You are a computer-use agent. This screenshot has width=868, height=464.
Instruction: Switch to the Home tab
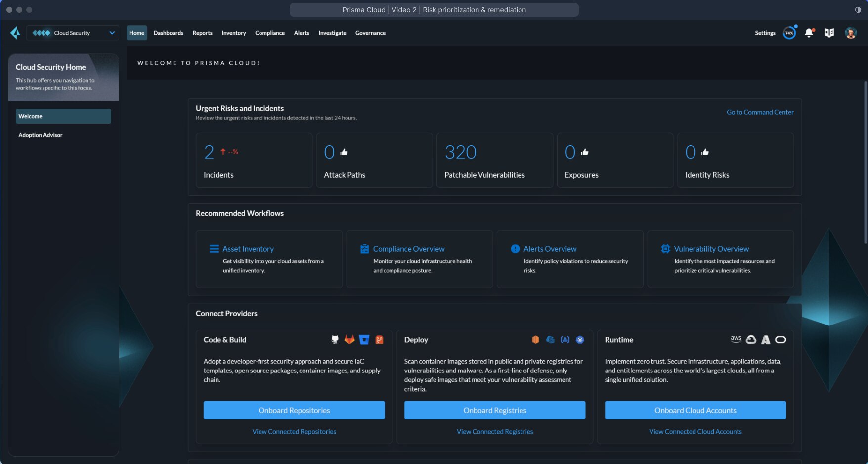point(136,33)
